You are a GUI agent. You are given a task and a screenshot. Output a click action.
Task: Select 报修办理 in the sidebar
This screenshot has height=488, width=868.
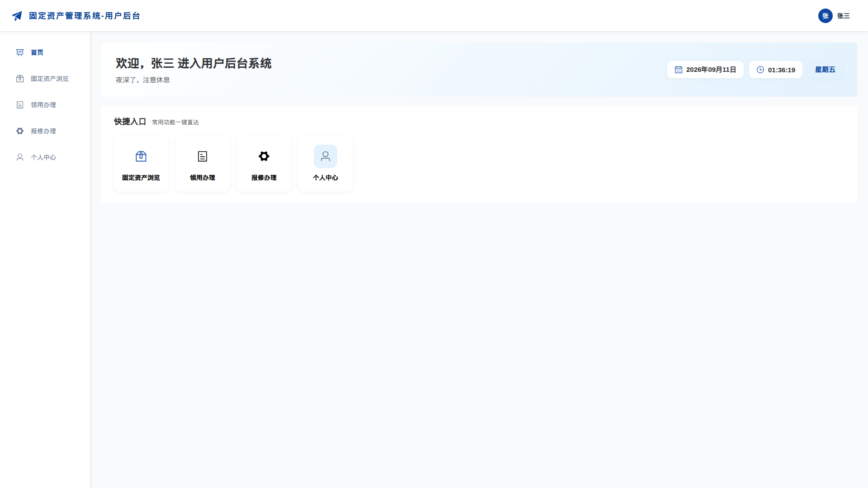(45, 131)
